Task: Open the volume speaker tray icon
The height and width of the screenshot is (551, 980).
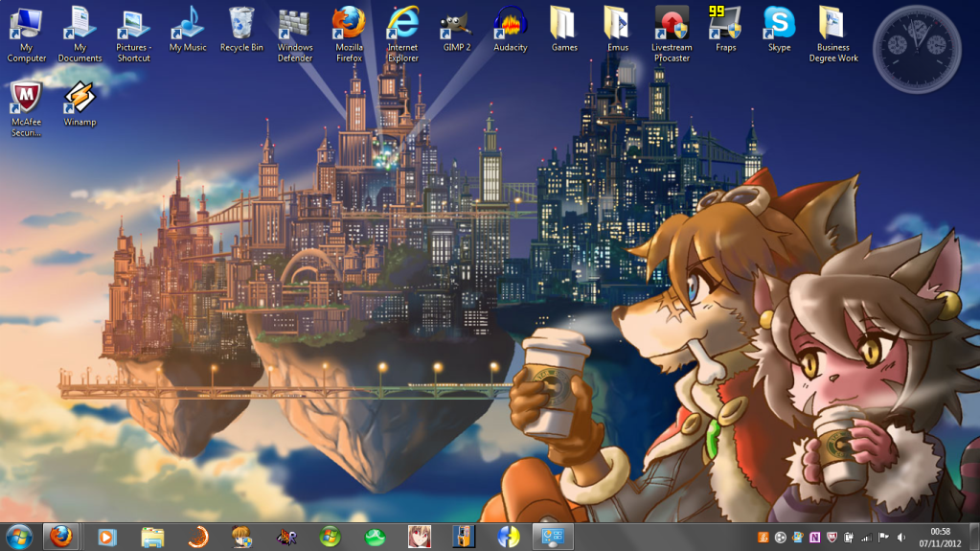Action: click(x=900, y=538)
